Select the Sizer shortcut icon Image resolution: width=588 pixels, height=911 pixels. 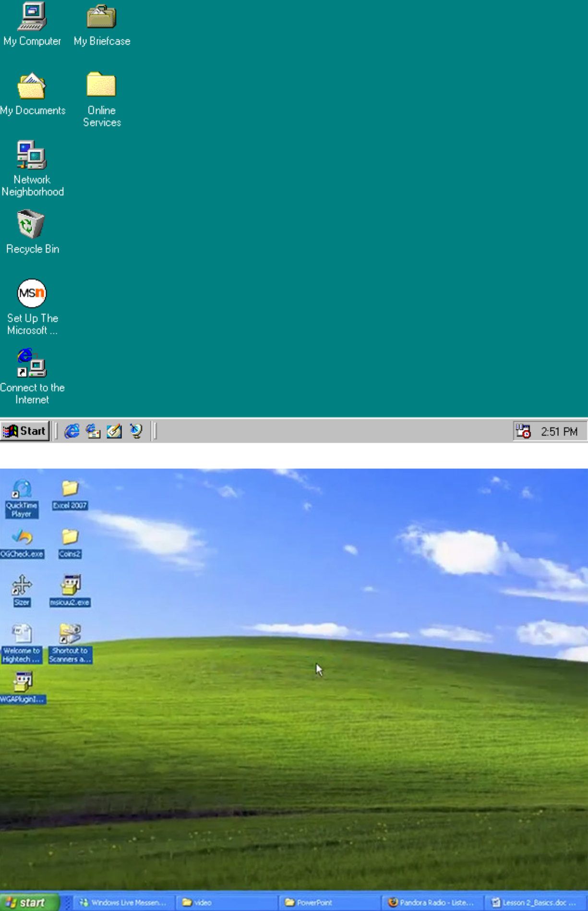(x=22, y=591)
